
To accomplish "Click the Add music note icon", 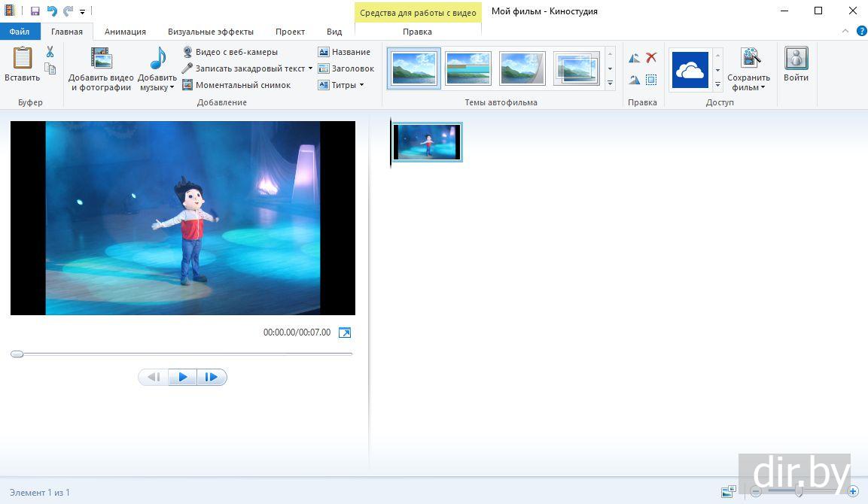I will (157, 59).
